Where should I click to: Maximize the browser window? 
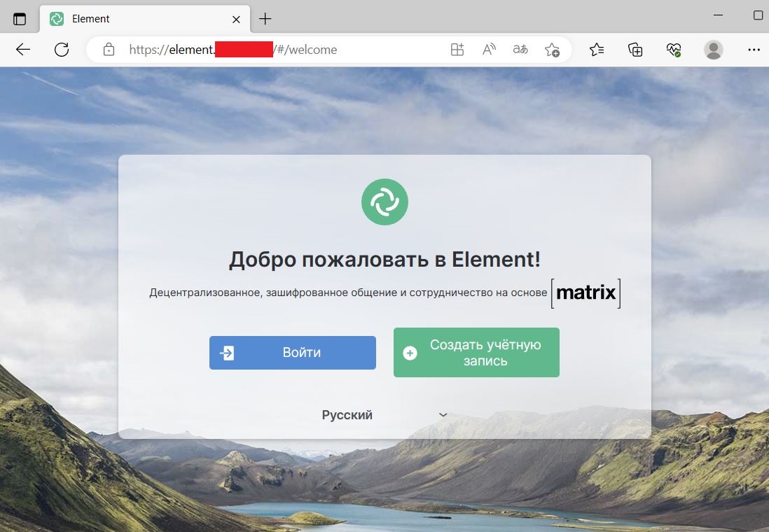[758, 15]
